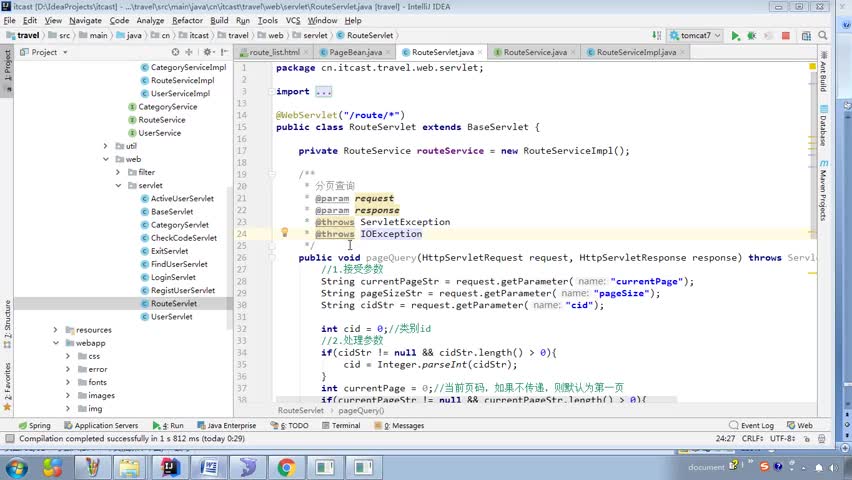
Task: Collapse the servlet folder
Action: point(118,185)
